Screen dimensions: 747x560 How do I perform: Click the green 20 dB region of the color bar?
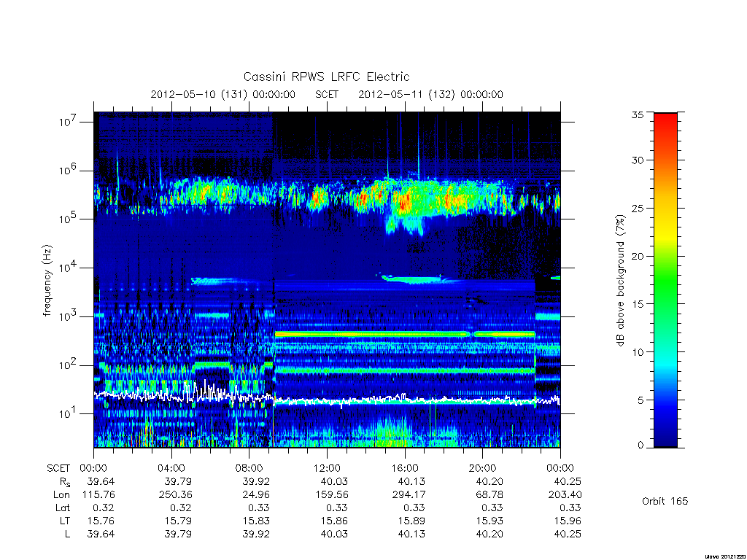(x=665, y=256)
